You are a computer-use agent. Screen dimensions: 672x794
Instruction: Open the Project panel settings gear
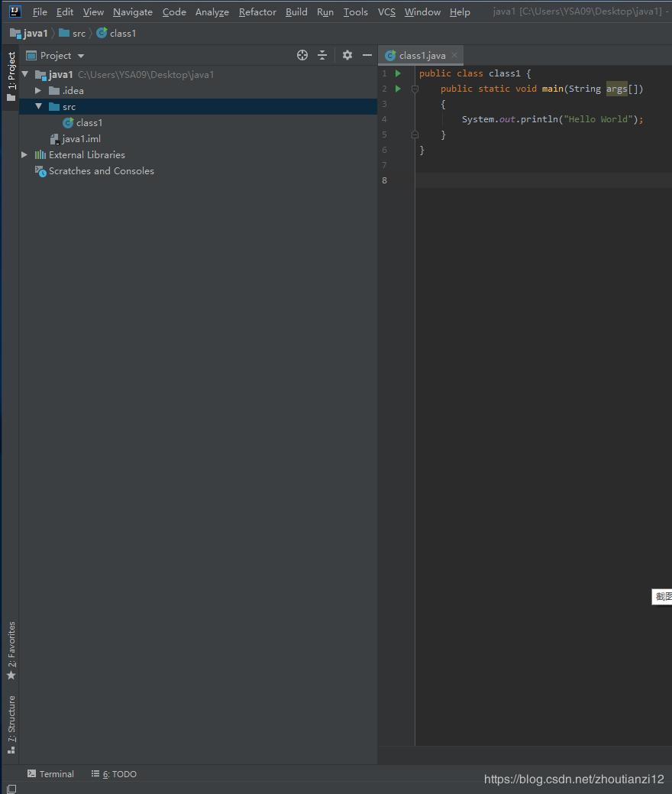click(347, 55)
